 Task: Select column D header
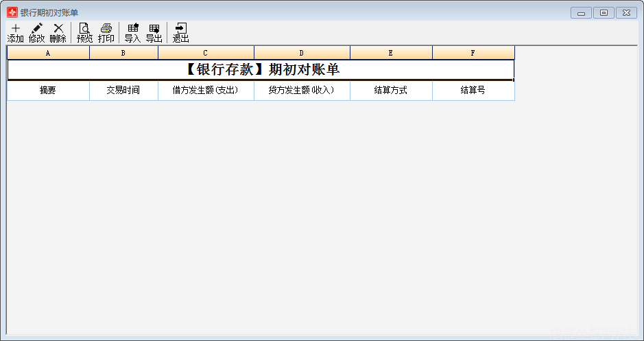[x=302, y=53]
